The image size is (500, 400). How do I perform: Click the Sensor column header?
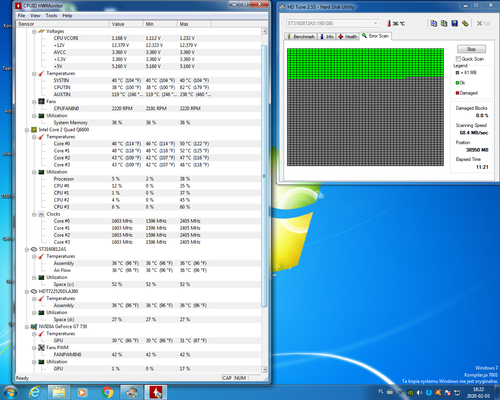(63, 24)
